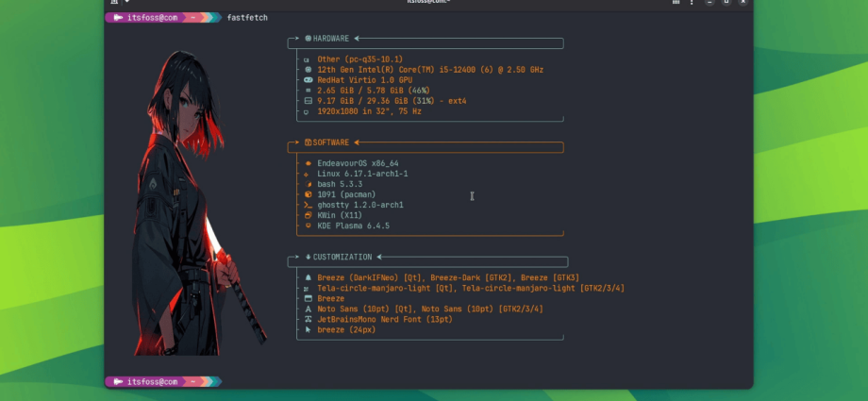Screen dimensions: 868x401
Task: Open the three-dot main menu in the title bar
Action: (x=692, y=2)
